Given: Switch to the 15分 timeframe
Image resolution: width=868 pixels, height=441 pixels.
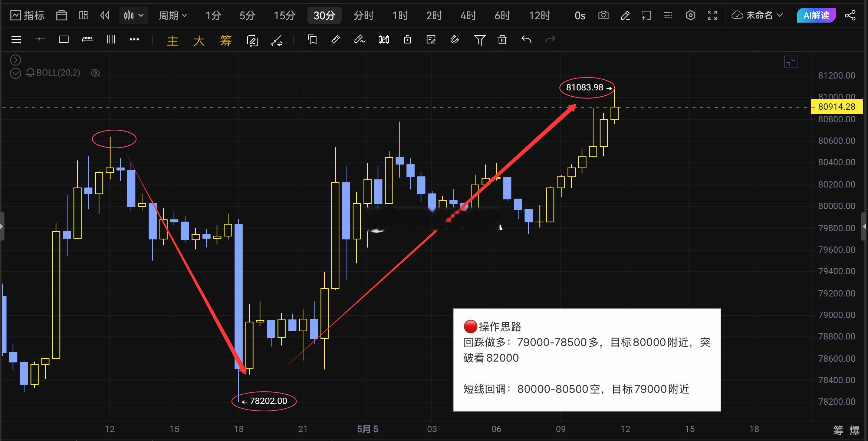Looking at the screenshot, I should click(285, 15).
